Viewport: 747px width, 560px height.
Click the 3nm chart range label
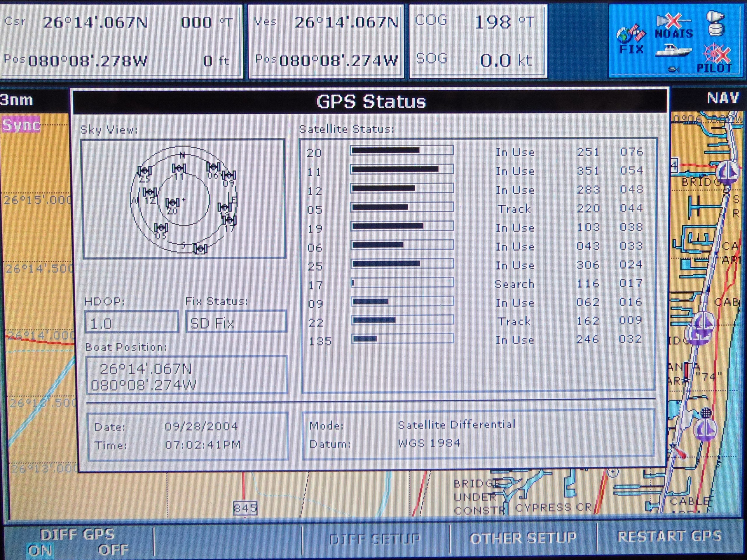pos(17,100)
